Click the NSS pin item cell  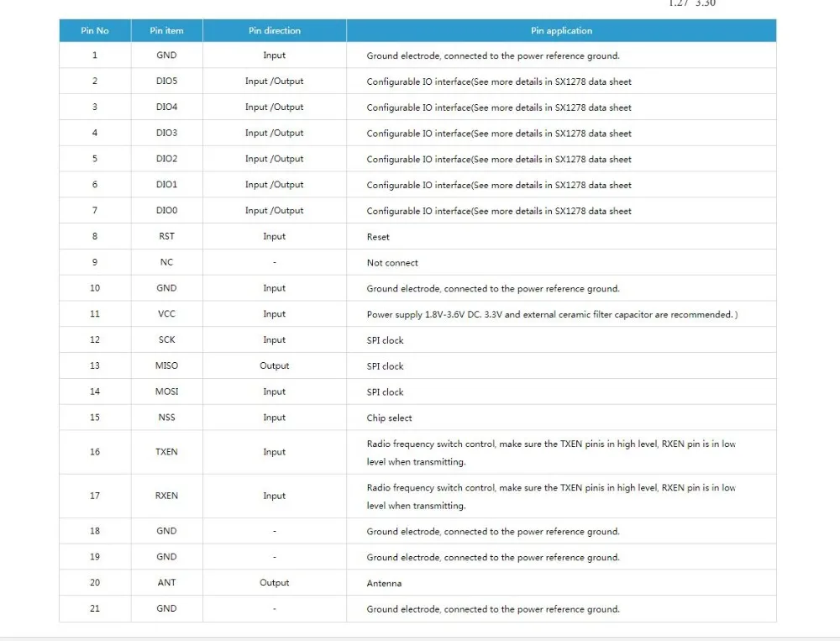(166, 417)
